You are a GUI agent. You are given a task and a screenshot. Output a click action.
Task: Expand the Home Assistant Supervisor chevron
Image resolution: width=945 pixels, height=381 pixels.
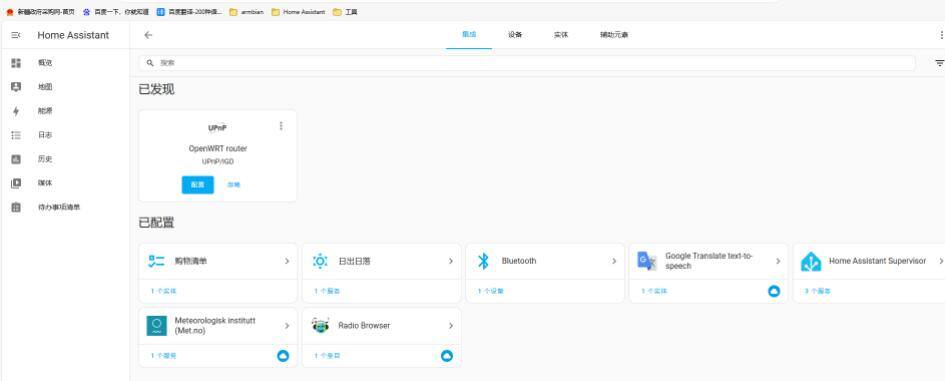tap(941, 261)
